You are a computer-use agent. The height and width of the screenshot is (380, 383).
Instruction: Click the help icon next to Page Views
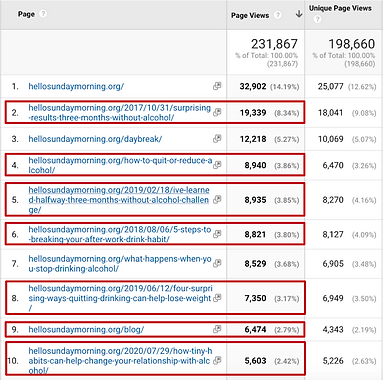pyautogui.click(x=277, y=15)
